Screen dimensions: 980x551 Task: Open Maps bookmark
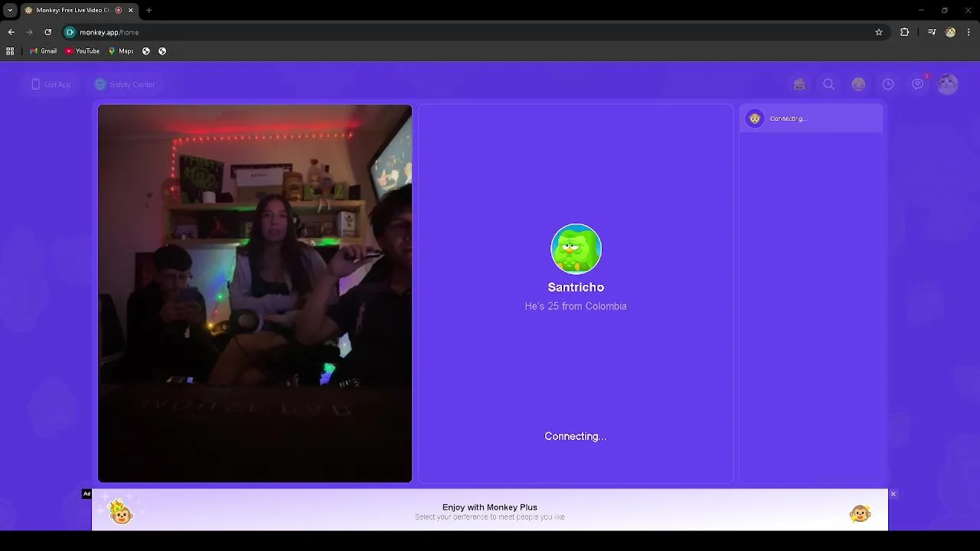121,51
